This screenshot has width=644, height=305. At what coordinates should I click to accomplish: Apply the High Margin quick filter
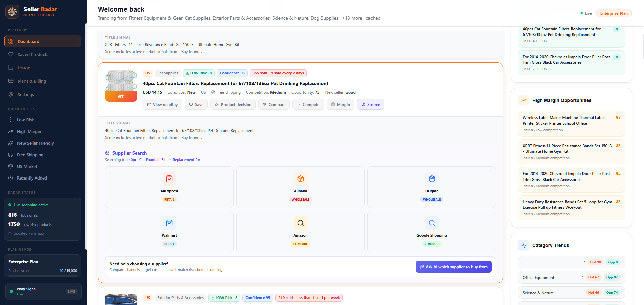click(x=43, y=132)
